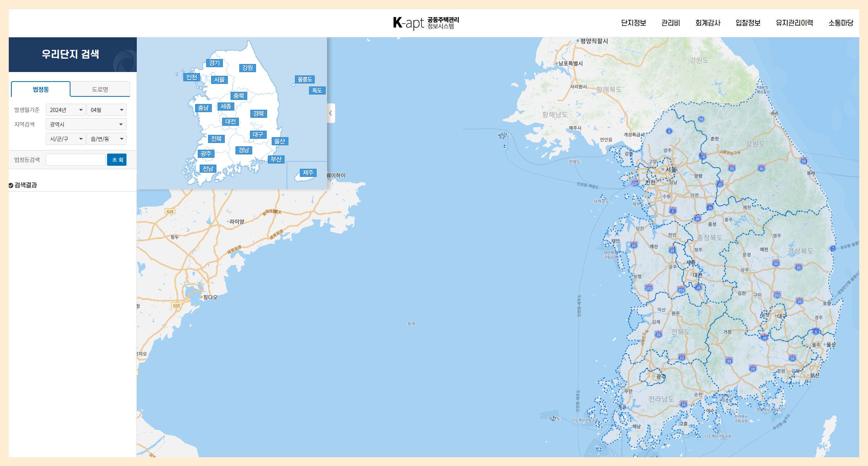Select 독도 label on mini map
Screen dimensions: 868x466
coord(317,90)
